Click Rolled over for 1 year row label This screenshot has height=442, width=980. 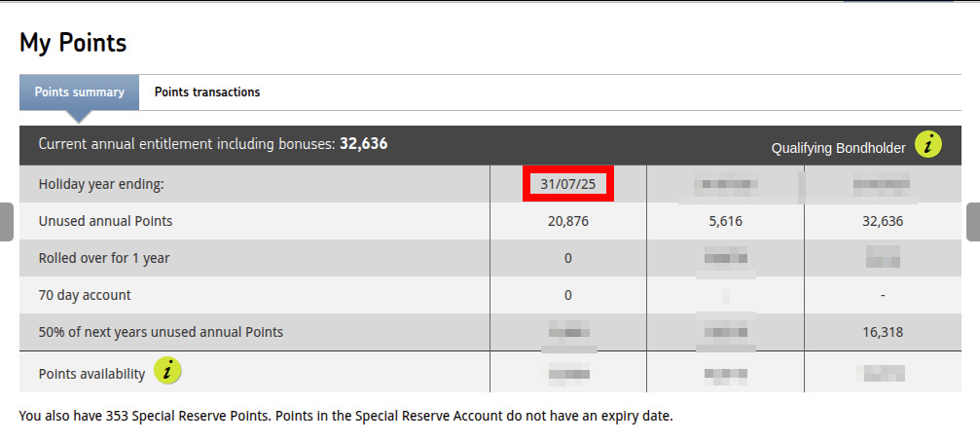104,258
